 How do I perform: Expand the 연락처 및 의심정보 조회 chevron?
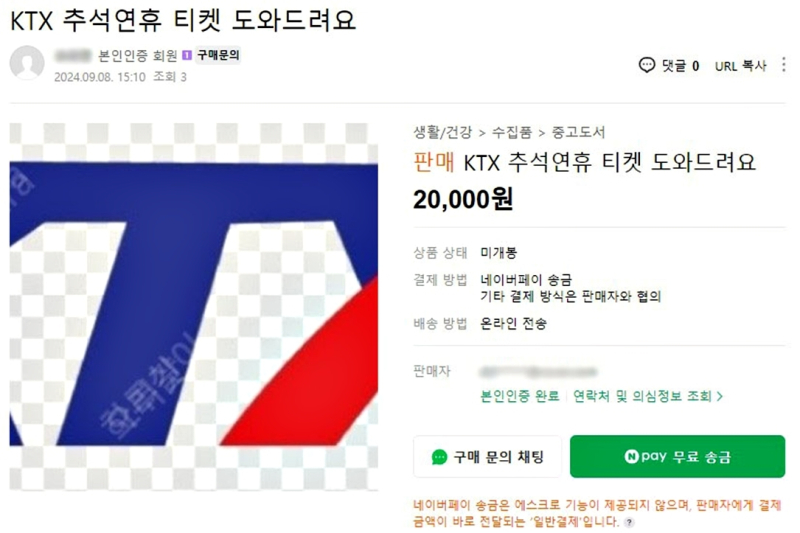click(720, 396)
